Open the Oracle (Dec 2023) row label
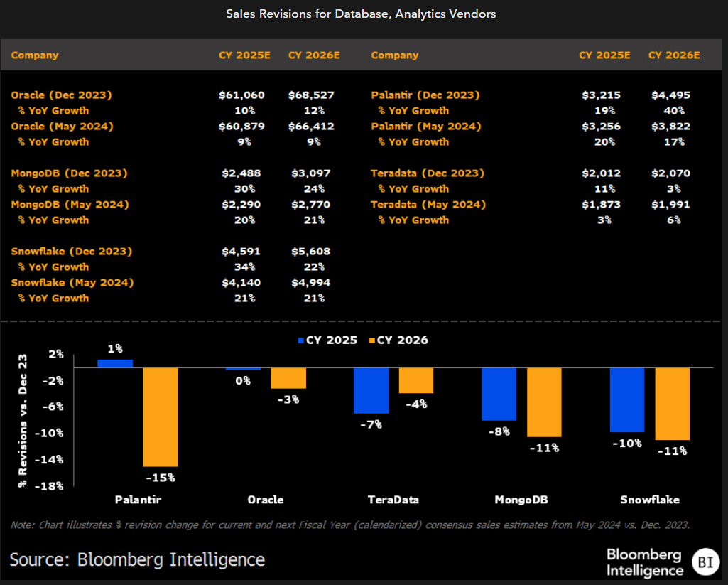Image resolution: width=728 pixels, height=585 pixels. (x=62, y=95)
